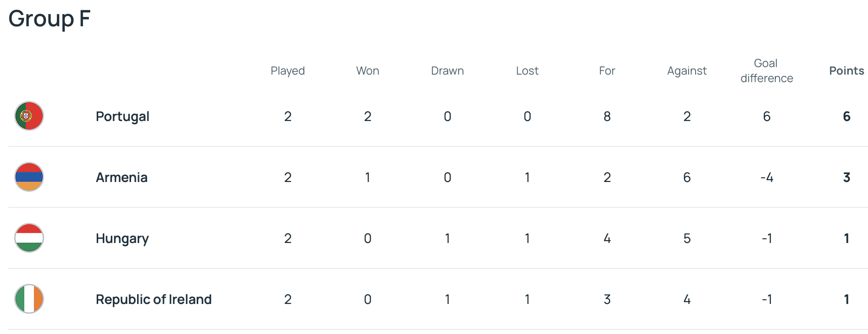This screenshot has height=334, width=868.
Task: Click the For column header
Action: click(607, 71)
